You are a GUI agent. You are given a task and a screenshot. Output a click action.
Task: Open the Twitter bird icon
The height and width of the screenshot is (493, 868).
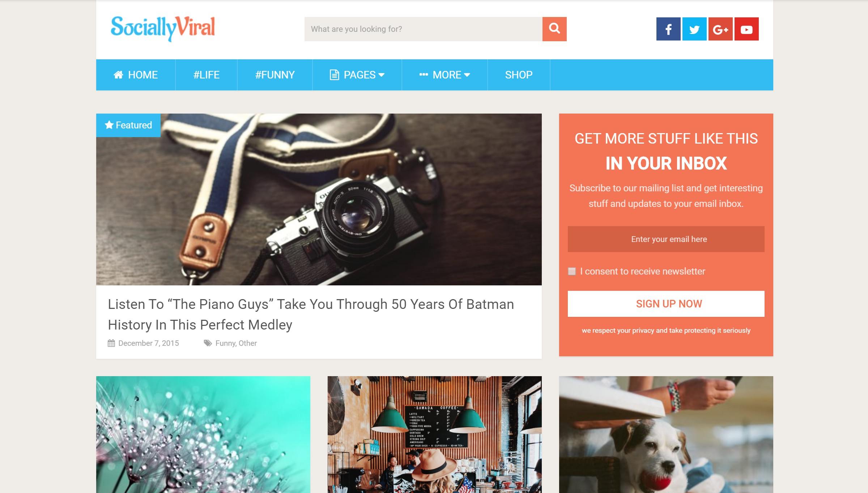(694, 29)
